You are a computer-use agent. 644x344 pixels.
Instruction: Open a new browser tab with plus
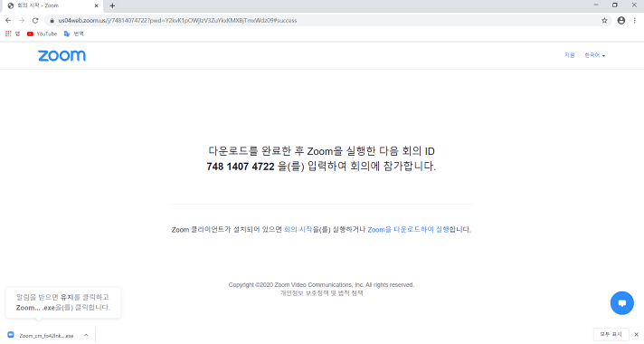(x=112, y=5)
